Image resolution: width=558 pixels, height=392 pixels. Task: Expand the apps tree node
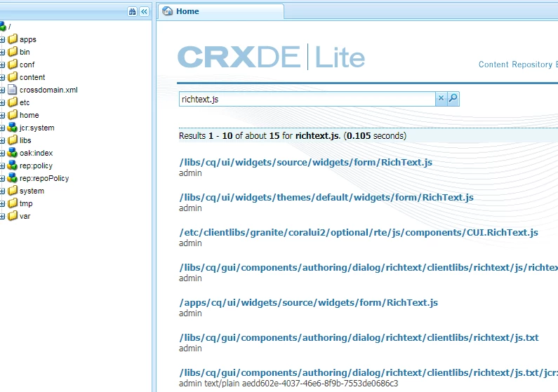[x=2, y=39]
